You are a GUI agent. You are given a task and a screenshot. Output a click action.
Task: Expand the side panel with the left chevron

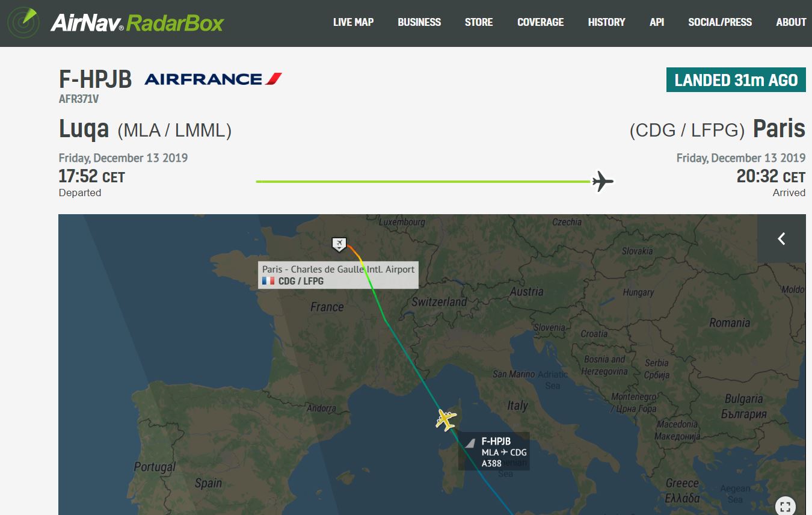click(781, 239)
